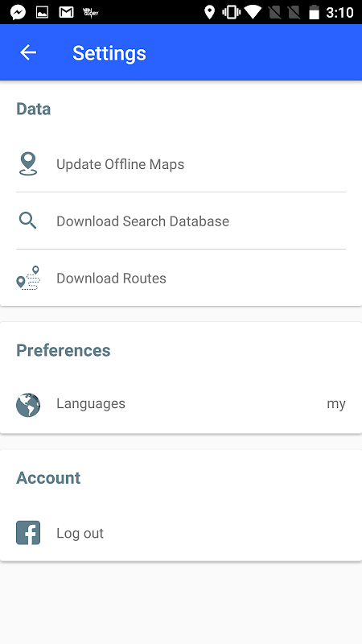Tap the globe icon beside Languages
Viewport: 362px width, 644px height.
[x=28, y=405]
